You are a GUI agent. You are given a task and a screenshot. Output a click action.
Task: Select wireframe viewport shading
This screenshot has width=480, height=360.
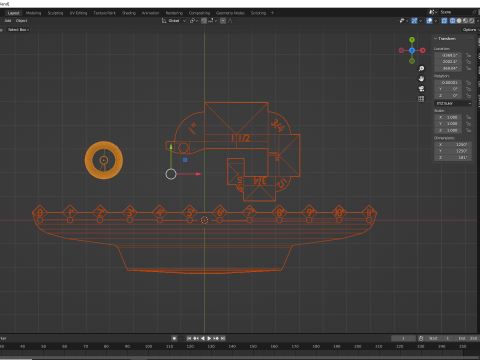click(x=452, y=21)
